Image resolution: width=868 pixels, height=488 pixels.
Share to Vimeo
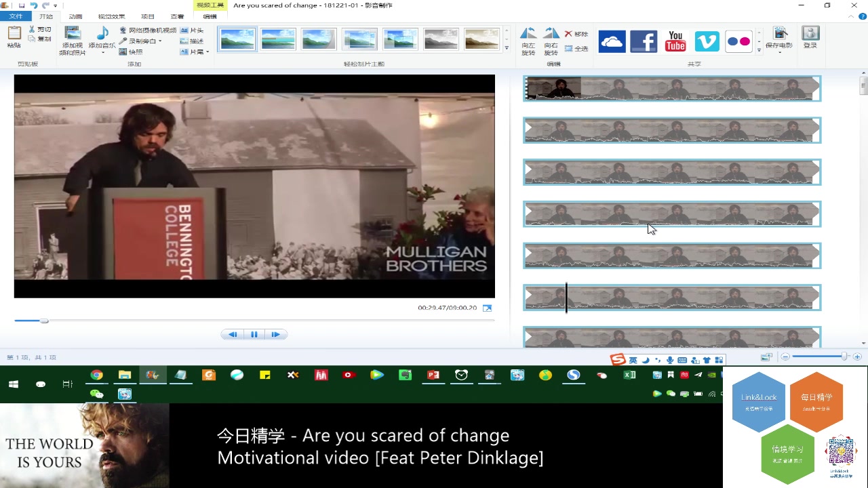click(707, 42)
